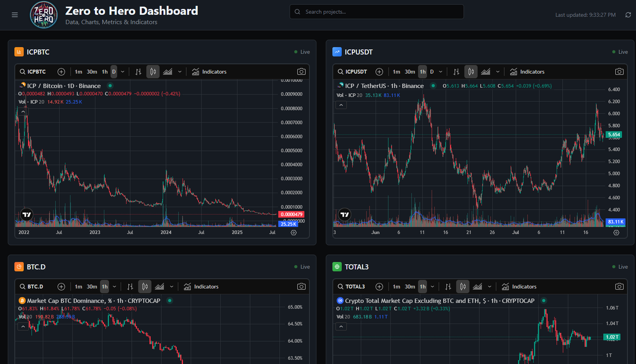Set ICPBTC chart interval to 1h
Screen dimensions: 636x364
point(105,72)
